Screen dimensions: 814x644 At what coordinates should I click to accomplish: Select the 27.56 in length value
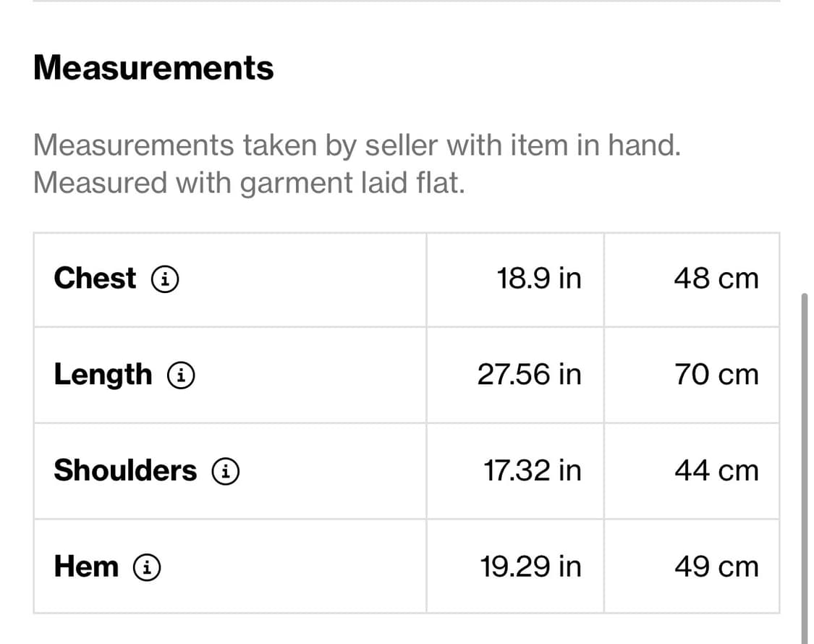[529, 374]
